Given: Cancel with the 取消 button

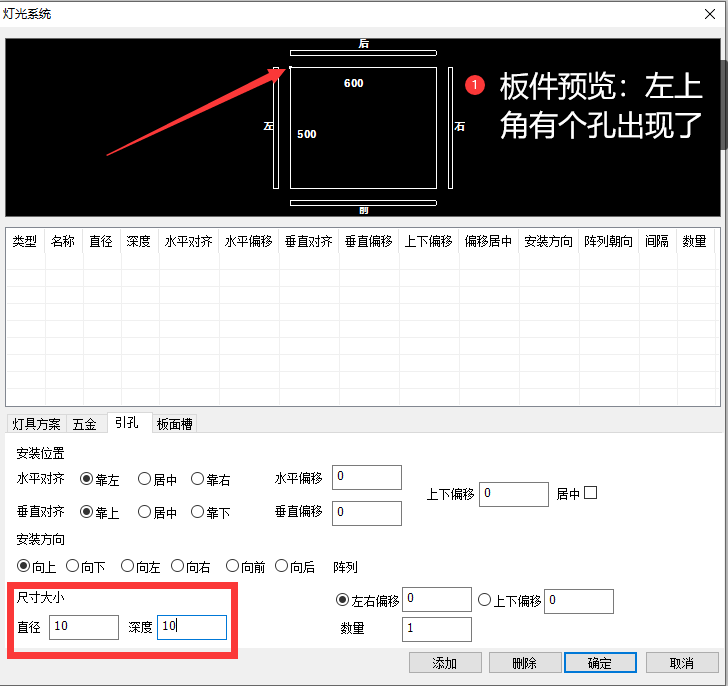Looking at the screenshot, I should [682, 663].
